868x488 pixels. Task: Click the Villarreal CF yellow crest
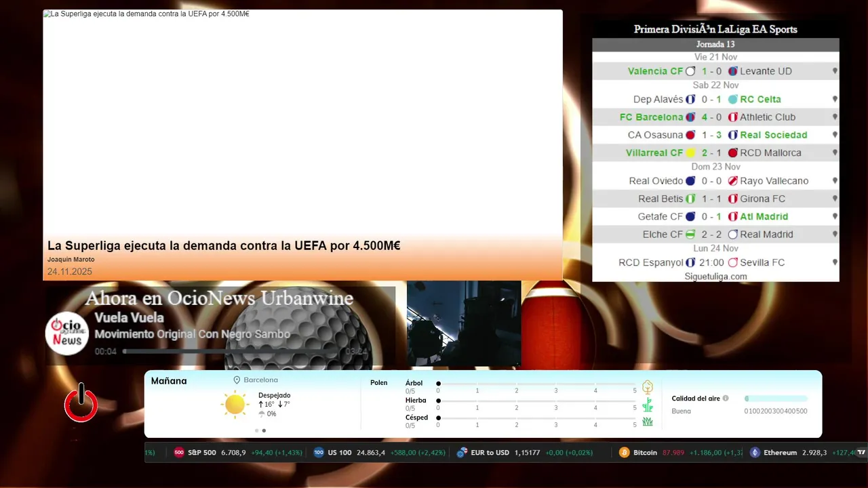[690, 153]
